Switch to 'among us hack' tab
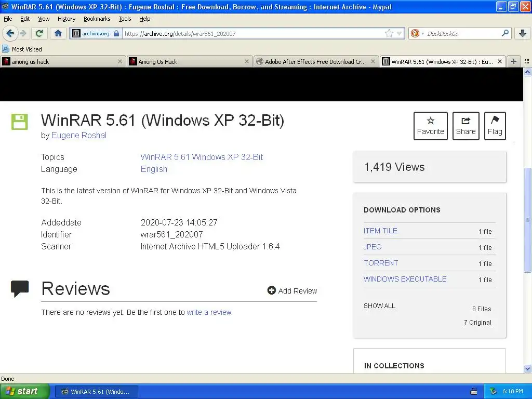Viewport: 532px width, 399px height. click(x=63, y=61)
